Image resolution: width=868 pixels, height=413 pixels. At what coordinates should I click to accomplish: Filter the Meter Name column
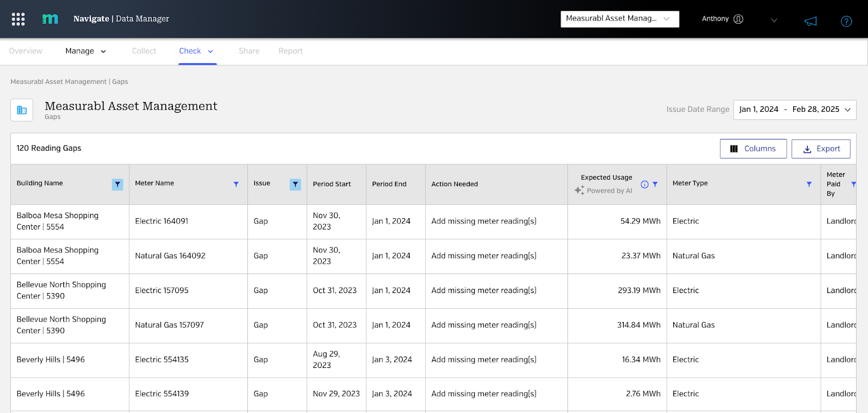236,185
